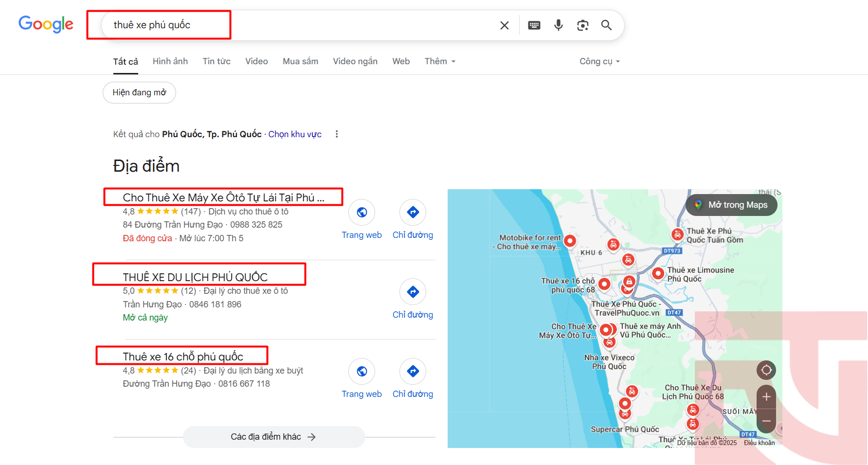This screenshot has height=465, width=868.
Task: Click the Google logo
Action: 46,24
